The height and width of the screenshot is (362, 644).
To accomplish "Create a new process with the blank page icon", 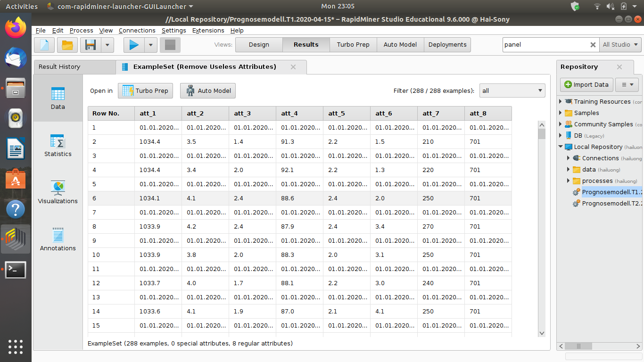I will pos(44,45).
